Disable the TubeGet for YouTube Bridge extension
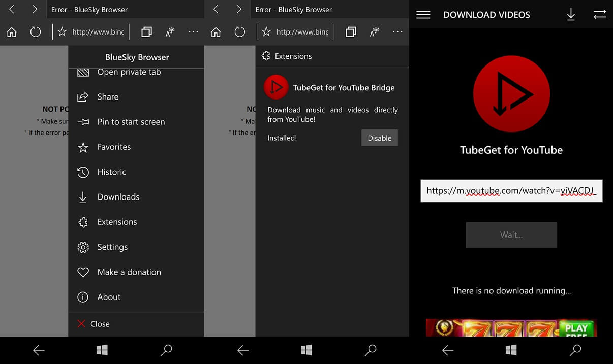This screenshot has width=613, height=364. point(380,138)
